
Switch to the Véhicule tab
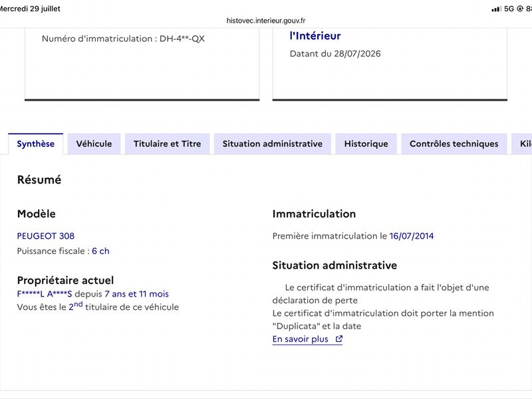click(x=94, y=144)
